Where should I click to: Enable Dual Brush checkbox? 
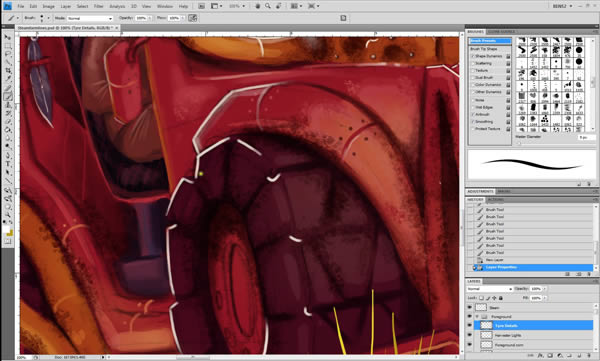(473, 77)
